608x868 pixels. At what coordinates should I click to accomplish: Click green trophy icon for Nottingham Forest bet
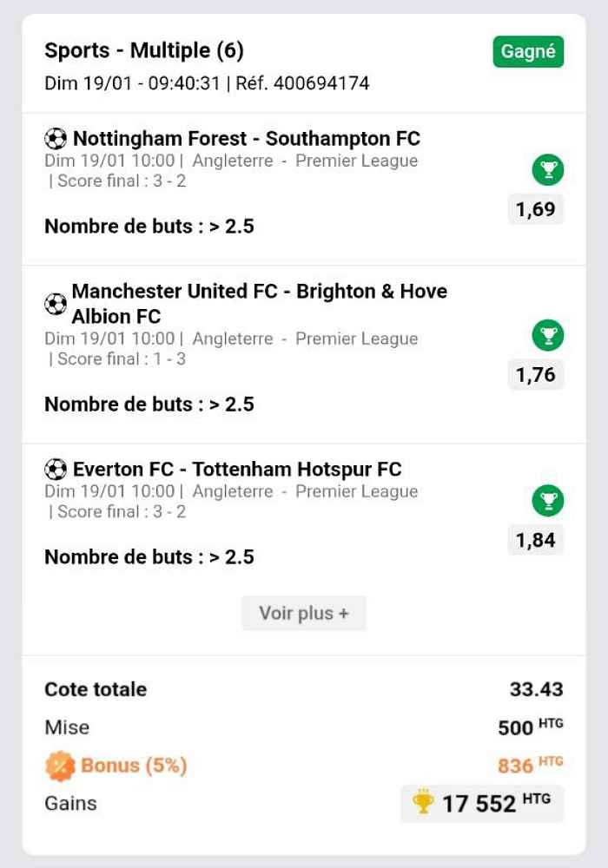(548, 170)
